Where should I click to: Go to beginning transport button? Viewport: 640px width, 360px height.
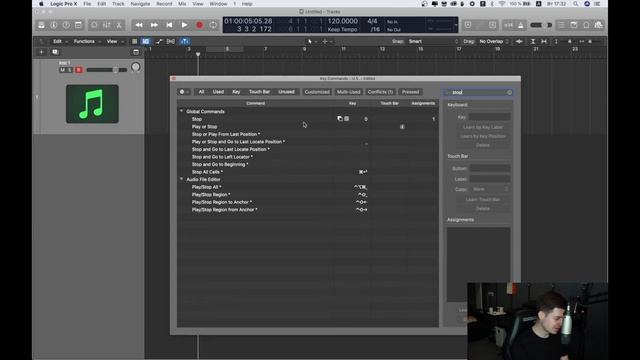(169, 25)
